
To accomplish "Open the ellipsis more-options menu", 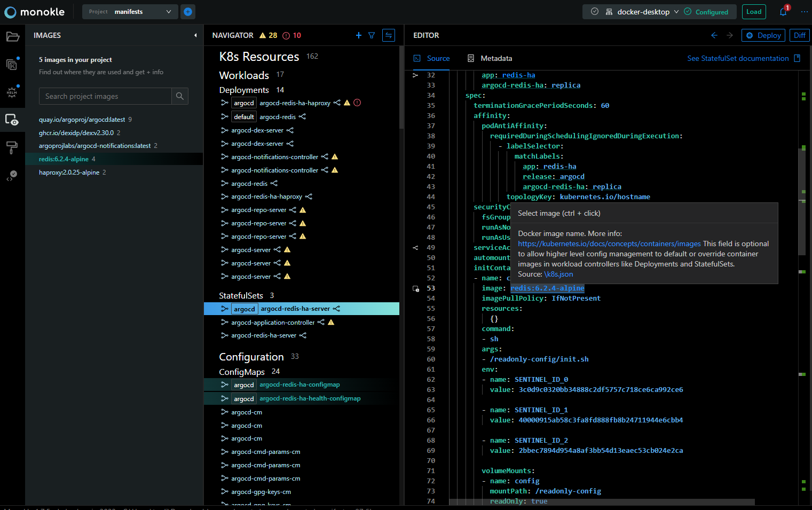I will point(805,12).
